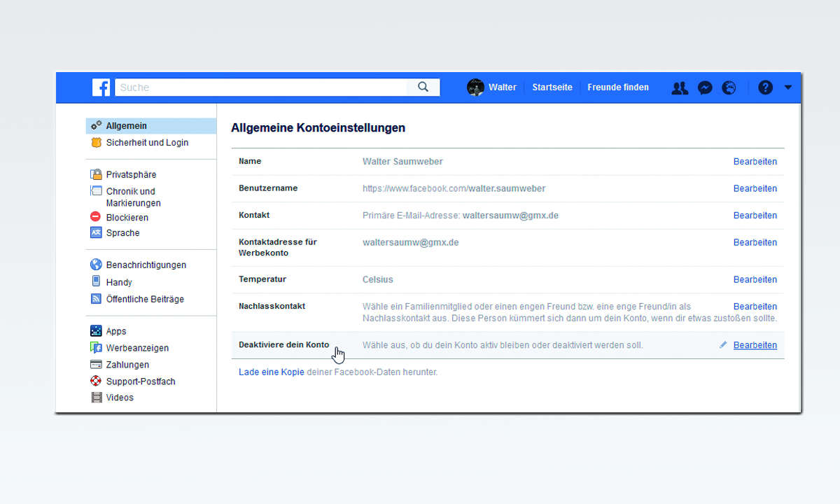Click the Privatsphäre lock icon
Image resolution: width=840 pixels, height=504 pixels.
point(97,174)
